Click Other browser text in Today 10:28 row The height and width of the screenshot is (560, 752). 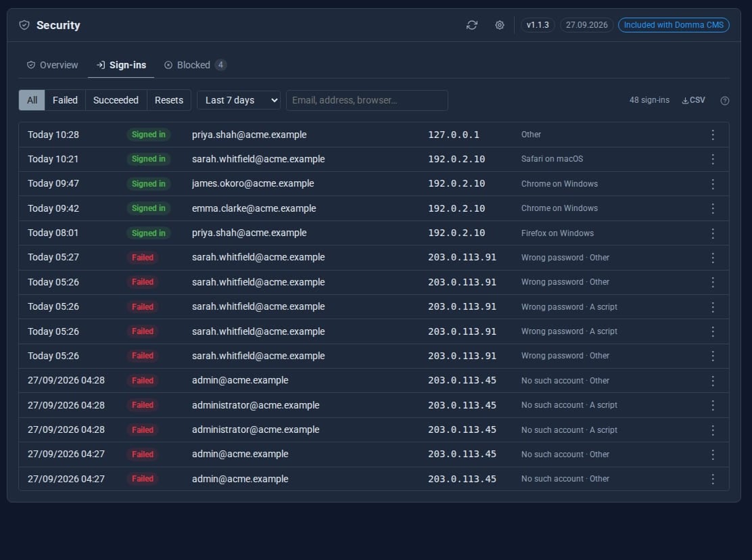point(531,135)
